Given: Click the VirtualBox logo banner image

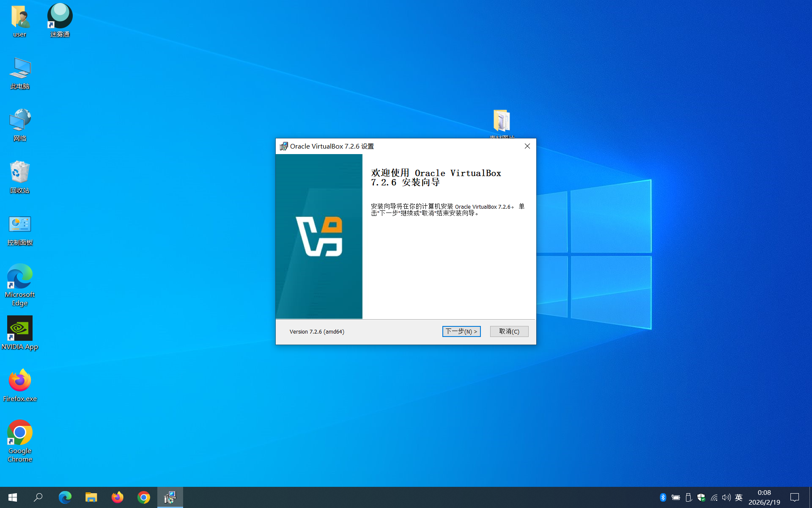Looking at the screenshot, I should click(319, 236).
